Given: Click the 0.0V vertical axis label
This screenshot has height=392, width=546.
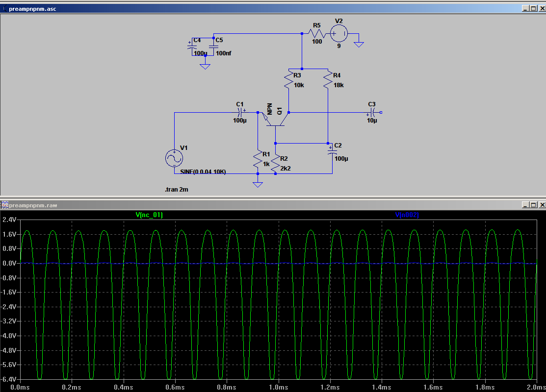Looking at the screenshot, I should pyautogui.click(x=9, y=263).
